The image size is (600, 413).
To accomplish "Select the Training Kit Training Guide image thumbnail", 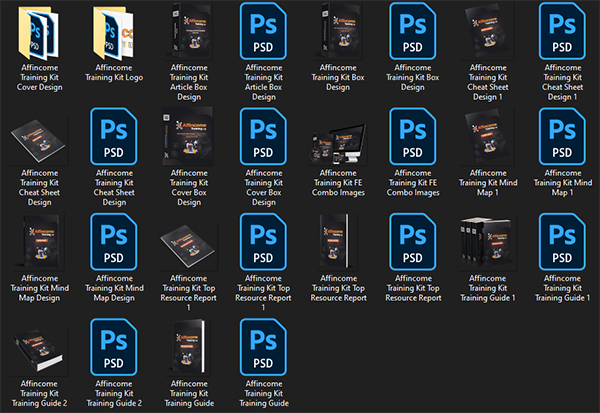I will [188, 347].
